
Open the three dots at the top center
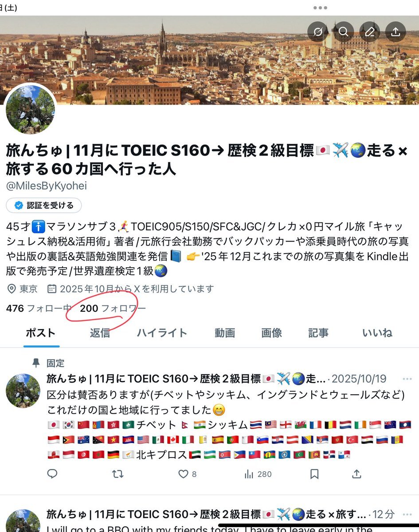[x=320, y=8]
